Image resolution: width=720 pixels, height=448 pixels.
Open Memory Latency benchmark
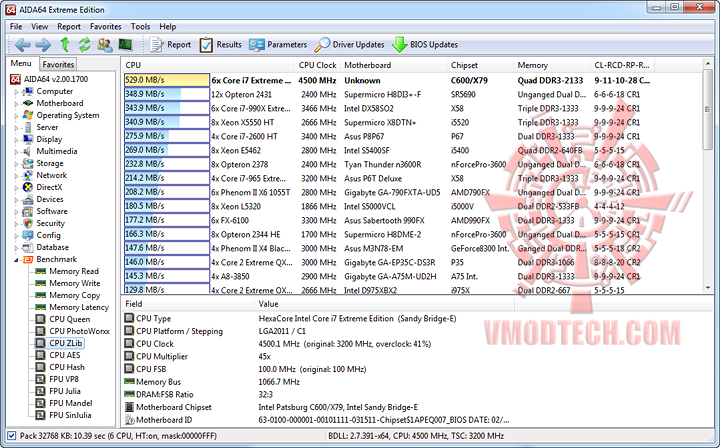(79, 307)
